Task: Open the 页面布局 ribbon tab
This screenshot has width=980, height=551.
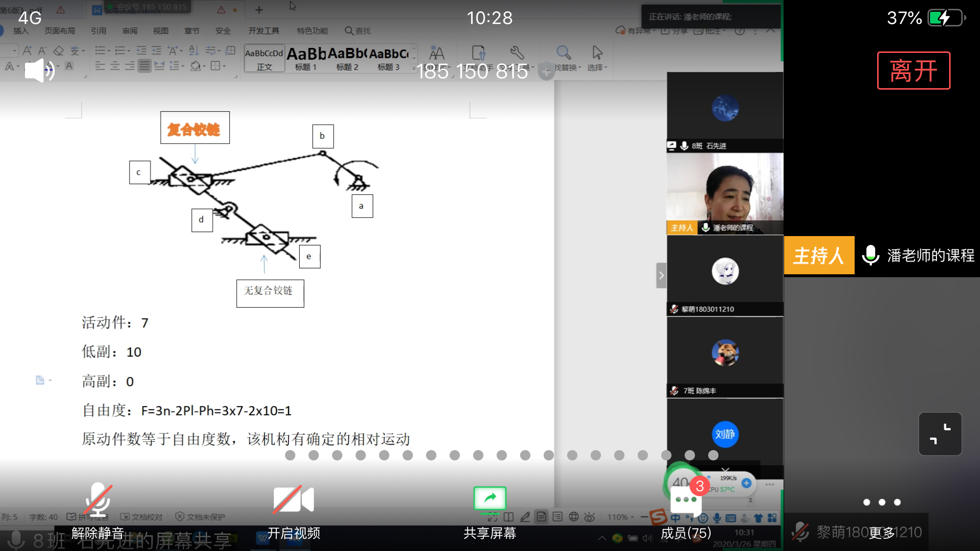Action: click(60, 31)
